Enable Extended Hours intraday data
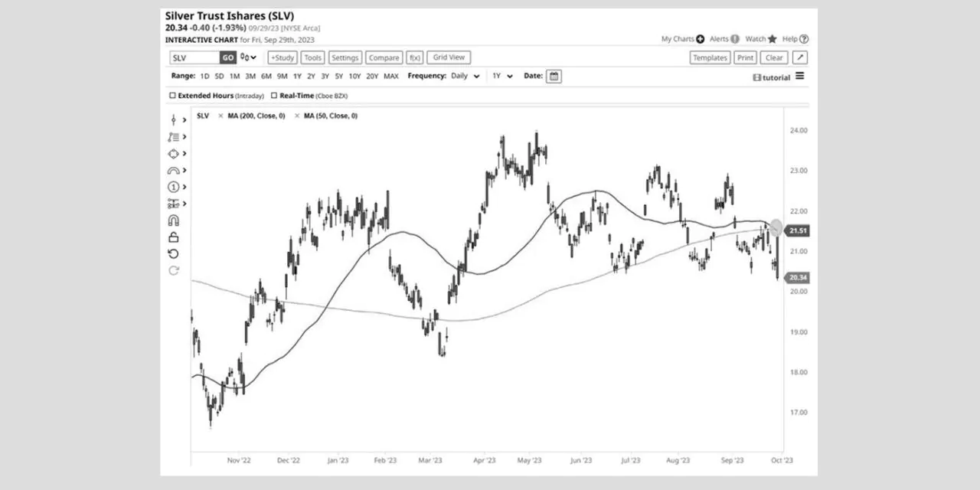The image size is (980, 490). [172, 95]
